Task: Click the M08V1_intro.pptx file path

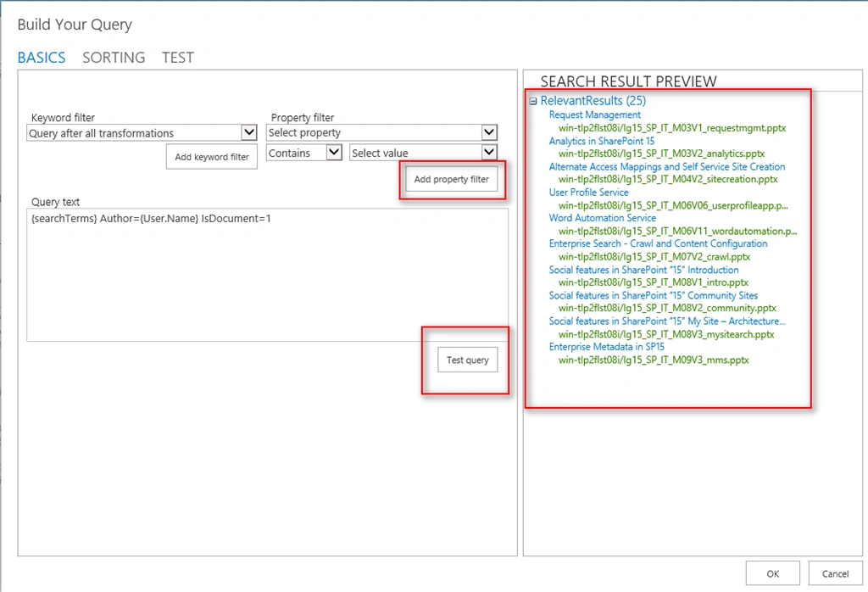Action: [654, 282]
